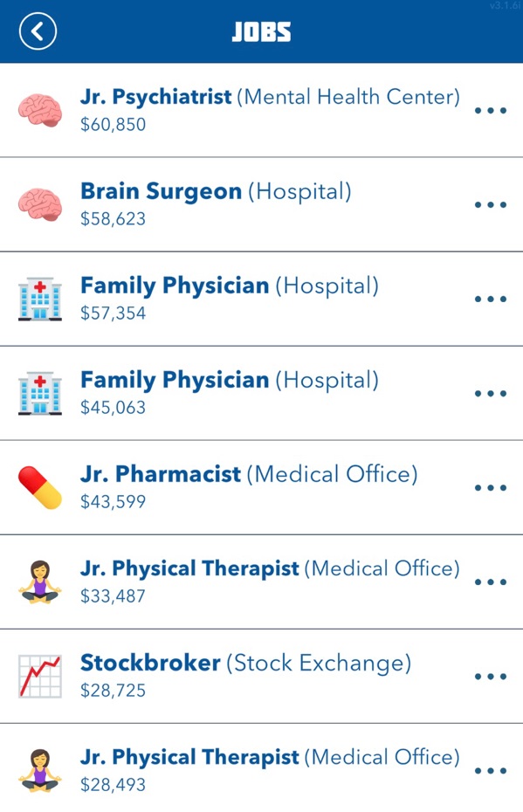Click hospital icon of $57,354 Family Physician
Screen dimensions: 523x812
40,299
